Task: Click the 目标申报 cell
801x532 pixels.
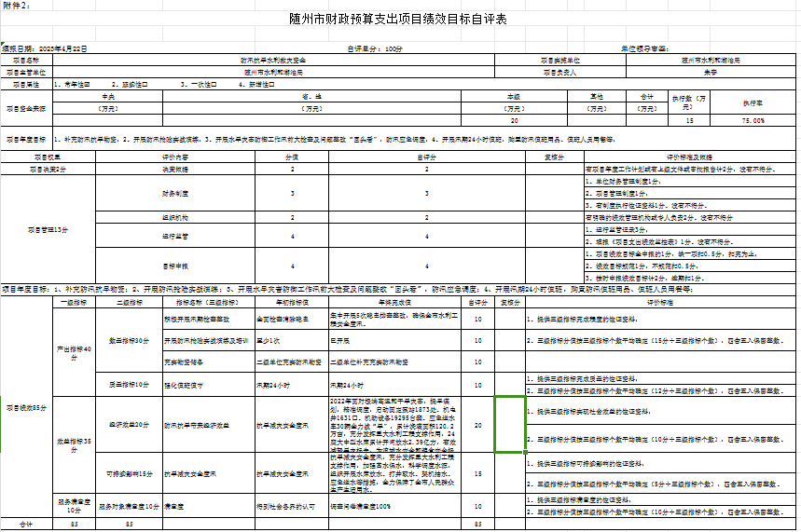Action: point(175,266)
